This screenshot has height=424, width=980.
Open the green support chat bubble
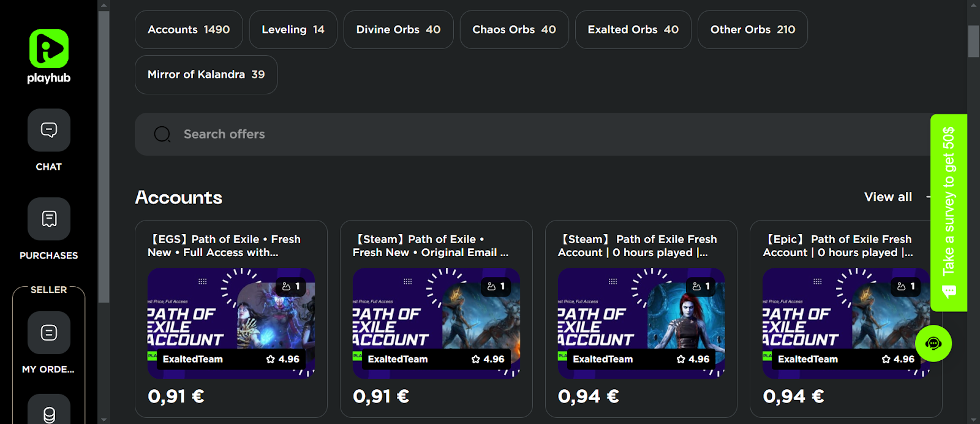tap(933, 343)
